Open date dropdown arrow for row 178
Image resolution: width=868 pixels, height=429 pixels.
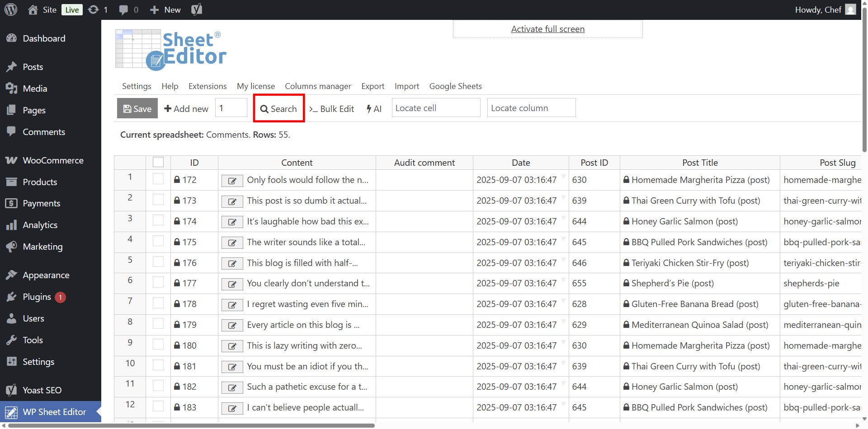pyautogui.click(x=563, y=300)
